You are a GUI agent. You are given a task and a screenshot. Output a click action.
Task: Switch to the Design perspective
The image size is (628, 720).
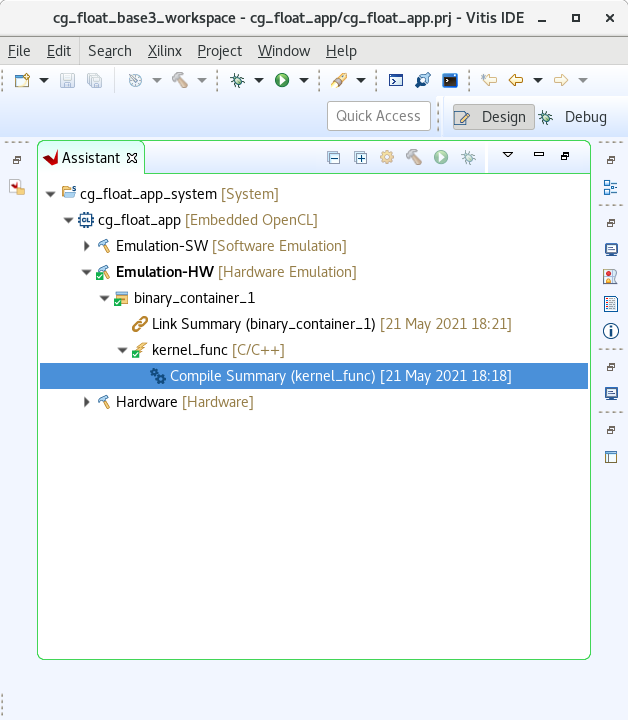pos(493,117)
